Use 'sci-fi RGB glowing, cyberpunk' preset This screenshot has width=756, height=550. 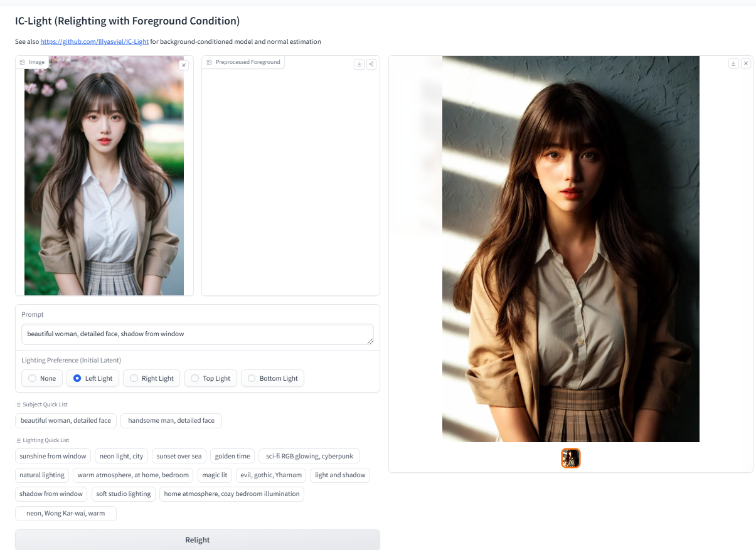click(x=309, y=456)
